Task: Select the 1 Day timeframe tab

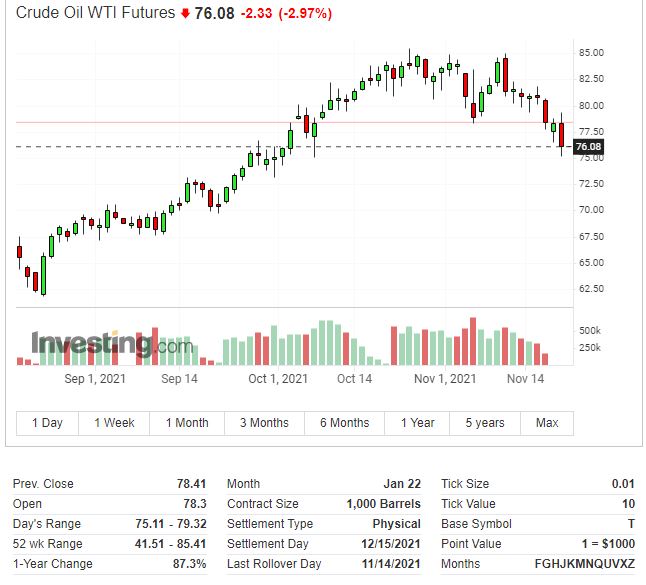Action: click(47, 423)
